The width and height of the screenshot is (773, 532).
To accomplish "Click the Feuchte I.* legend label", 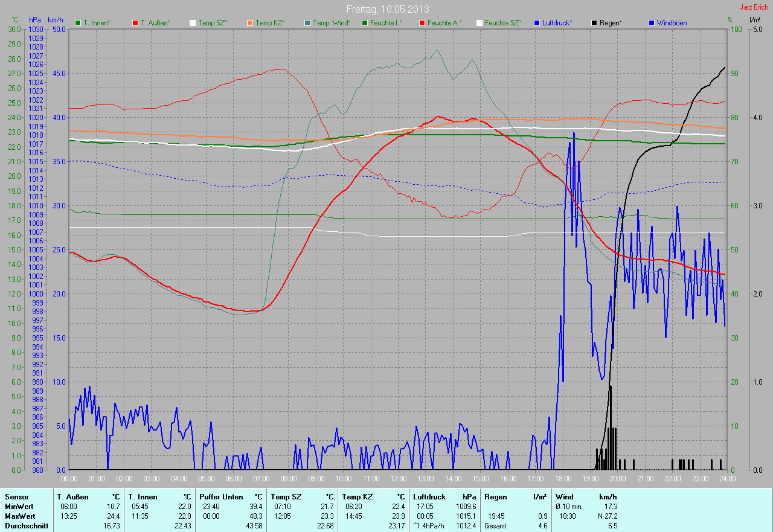I will (x=386, y=23).
